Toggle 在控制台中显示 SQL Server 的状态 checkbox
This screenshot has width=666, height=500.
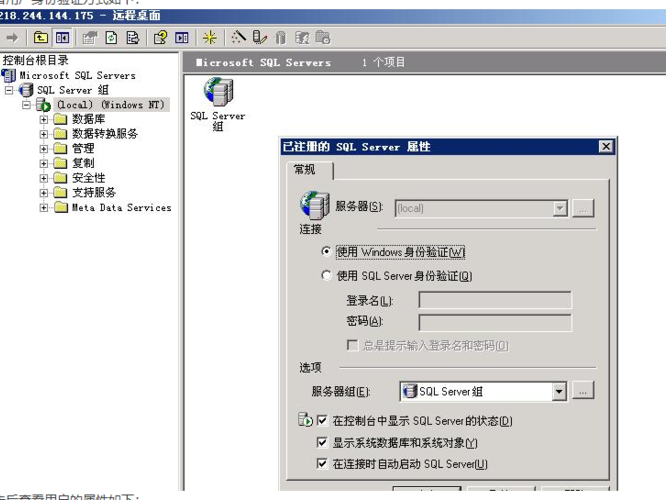[322, 421]
